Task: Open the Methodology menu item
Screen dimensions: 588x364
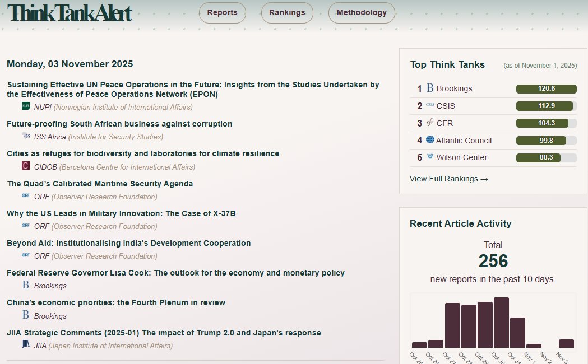Action: 362,13
